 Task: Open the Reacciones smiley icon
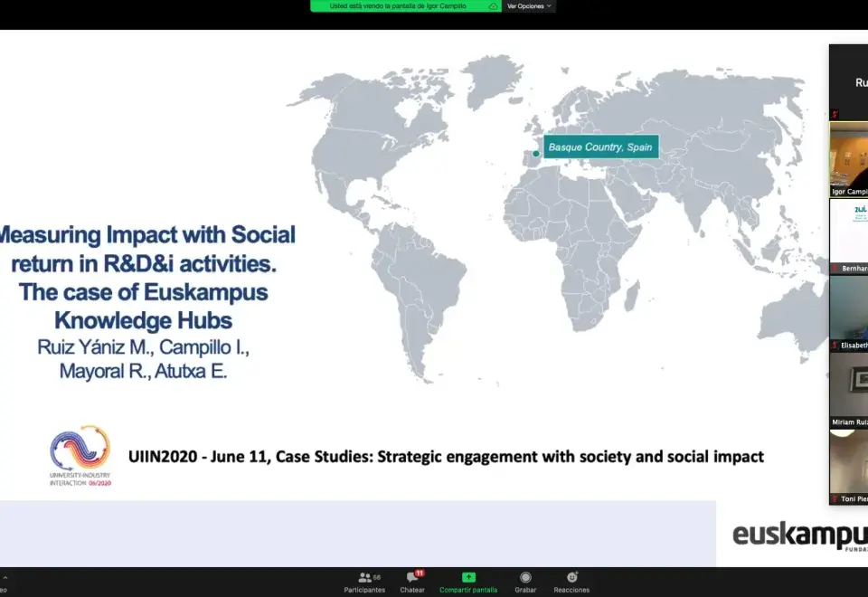coord(571,577)
